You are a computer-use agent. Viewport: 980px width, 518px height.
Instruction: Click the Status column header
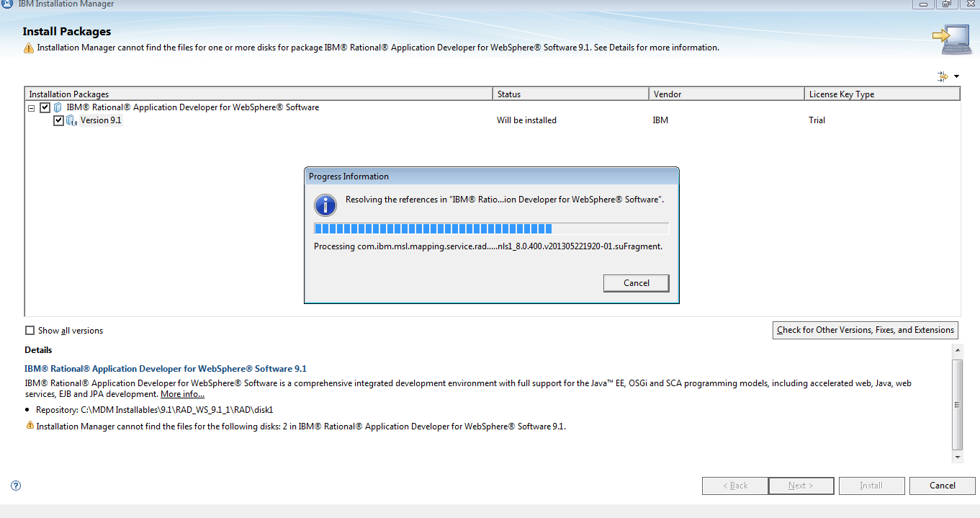click(572, 94)
